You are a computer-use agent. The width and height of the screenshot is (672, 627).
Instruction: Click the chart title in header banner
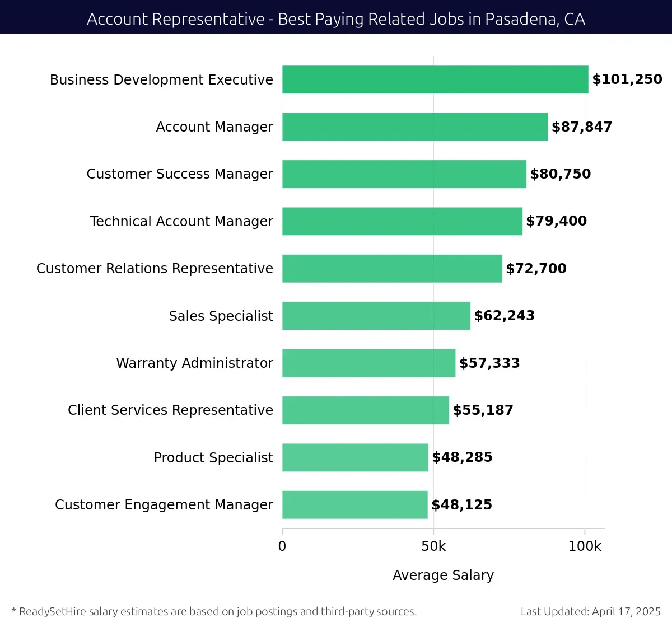click(336, 19)
